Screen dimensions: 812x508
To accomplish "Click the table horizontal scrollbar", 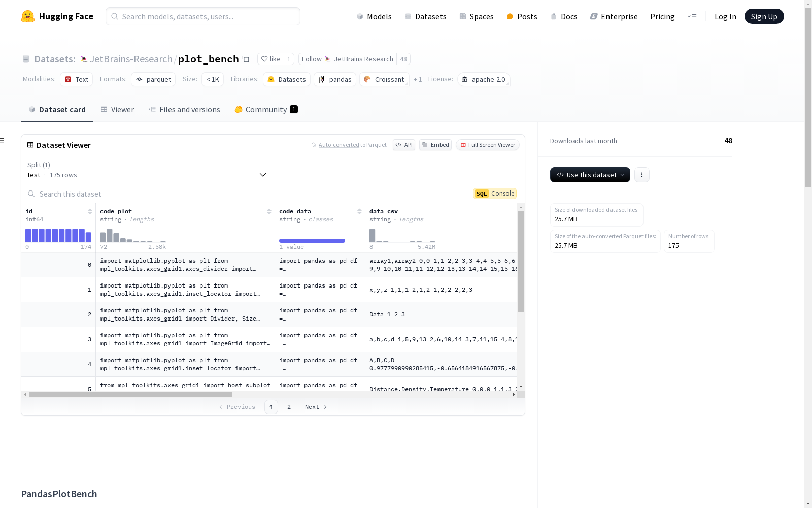I will (x=130, y=394).
